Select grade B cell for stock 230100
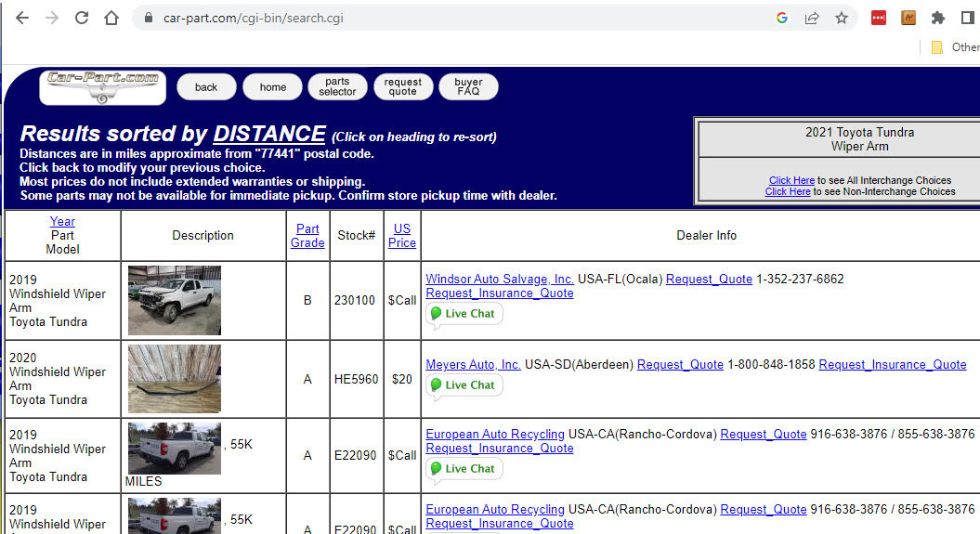Viewport: 980px width, 534px height. 307,300
